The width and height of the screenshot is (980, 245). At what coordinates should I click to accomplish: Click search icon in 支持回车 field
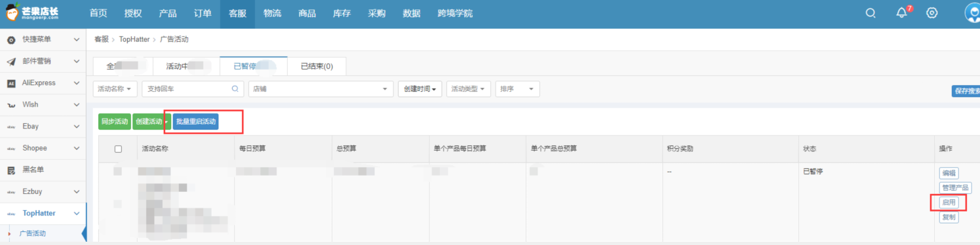coord(235,88)
